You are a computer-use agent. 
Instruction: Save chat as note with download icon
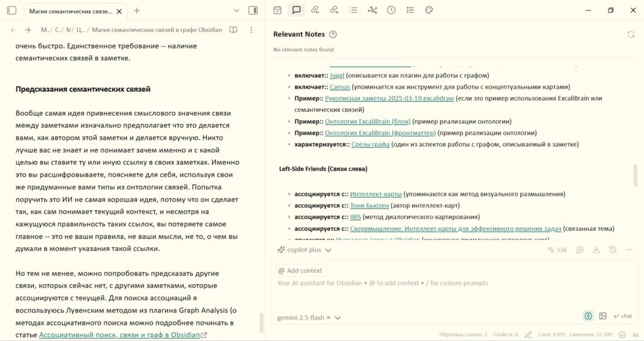[x=596, y=250]
